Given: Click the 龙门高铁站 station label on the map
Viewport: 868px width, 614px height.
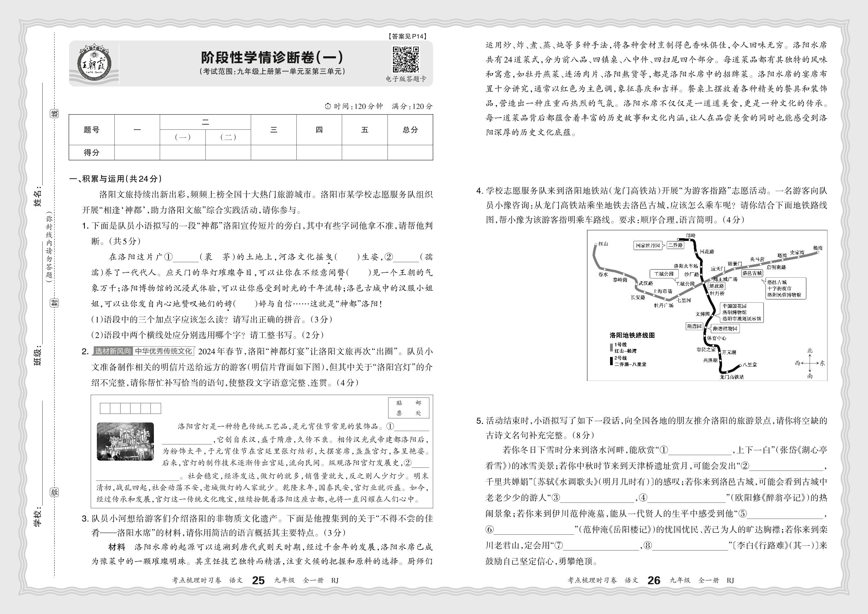Looking at the screenshot, I should click(x=731, y=377).
